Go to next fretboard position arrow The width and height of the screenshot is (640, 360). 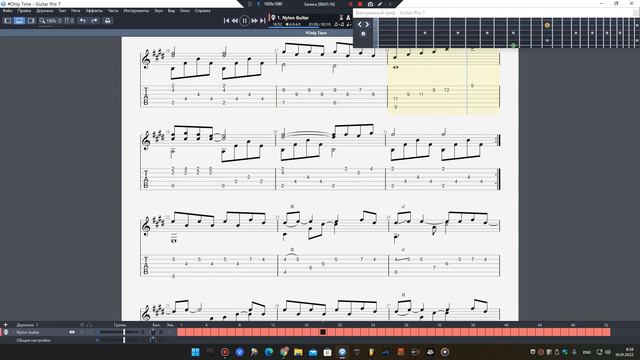(x=367, y=24)
